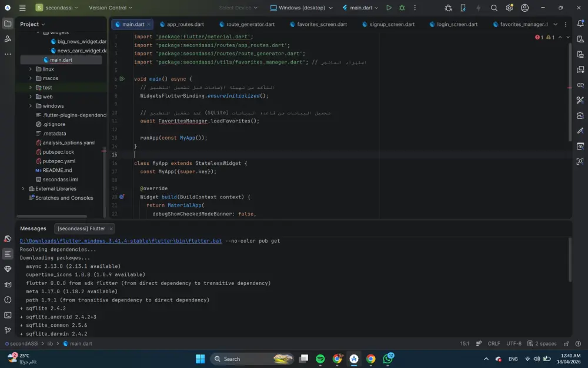Open flutter.bat path link in Messages
Viewport: 588px width, 368px height.
point(121,241)
